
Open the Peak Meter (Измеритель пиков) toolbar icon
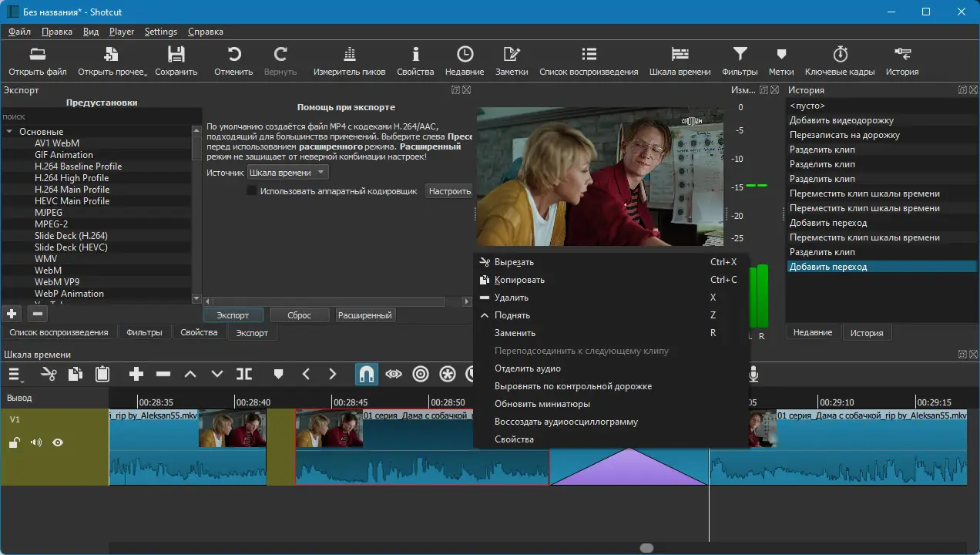coord(349,55)
